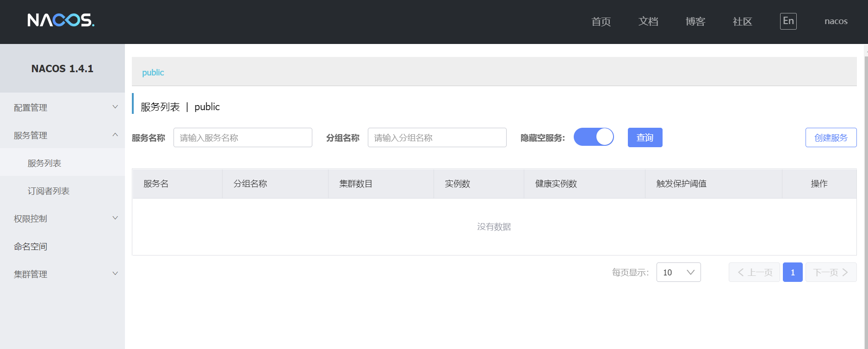
Task: Open 命名空间 in the sidebar
Action: click(62, 246)
